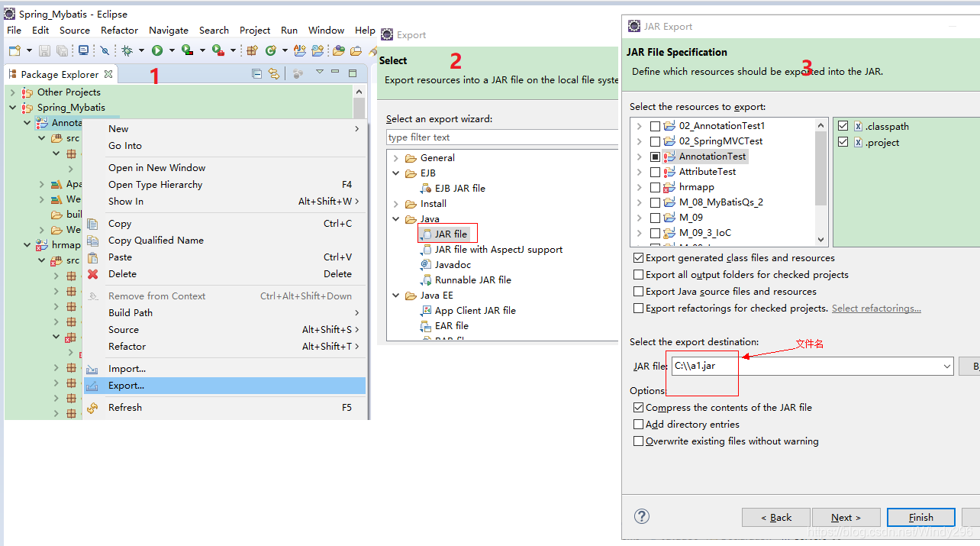Close the Package Explorer tab
The image size is (980, 546).
coord(108,74)
